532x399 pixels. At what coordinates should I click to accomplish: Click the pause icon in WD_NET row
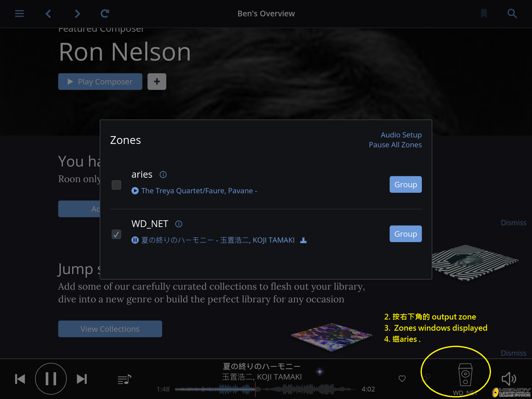tap(135, 240)
